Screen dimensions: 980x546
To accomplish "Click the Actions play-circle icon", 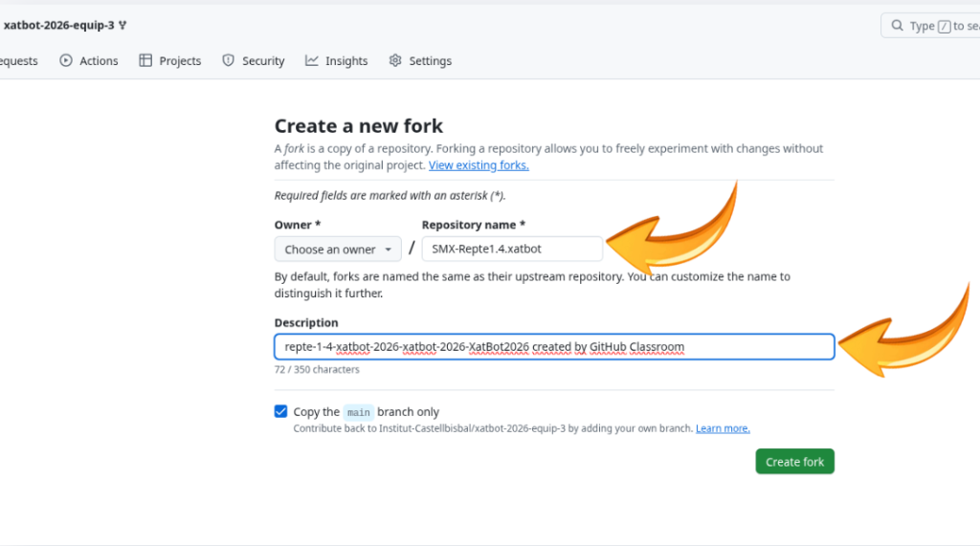I will pyautogui.click(x=66, y=60).
